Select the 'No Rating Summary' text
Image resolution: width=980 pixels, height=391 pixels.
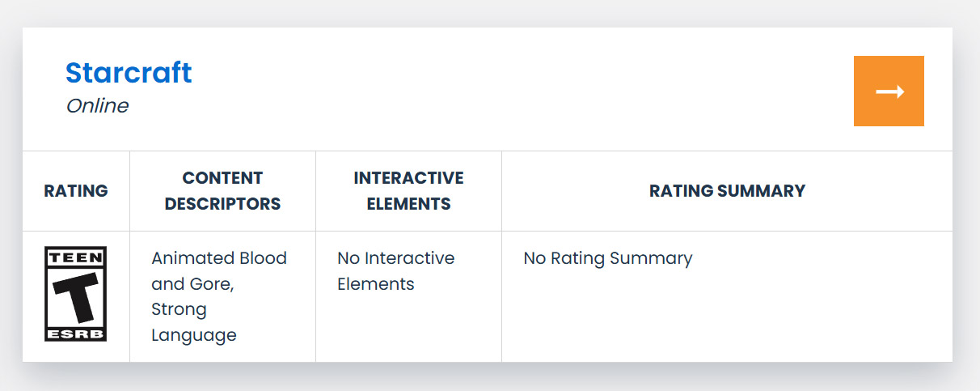click(x=608, y=258)
